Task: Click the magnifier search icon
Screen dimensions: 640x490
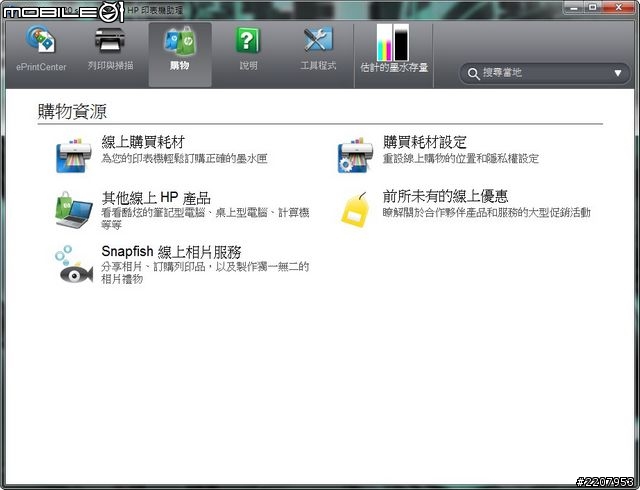Action: click(x=473, y=74)
